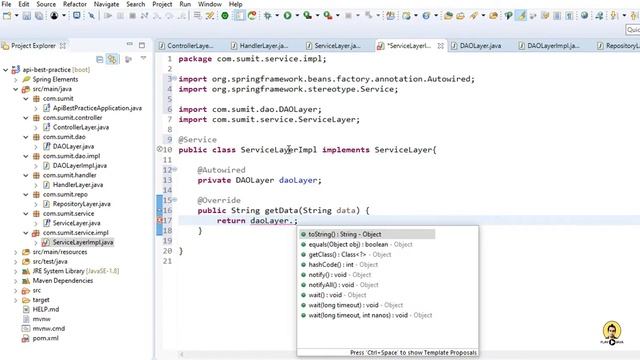Click the Next Annotation yellow arrow icon
Screen dimensions: 640x360
point(614,16)
